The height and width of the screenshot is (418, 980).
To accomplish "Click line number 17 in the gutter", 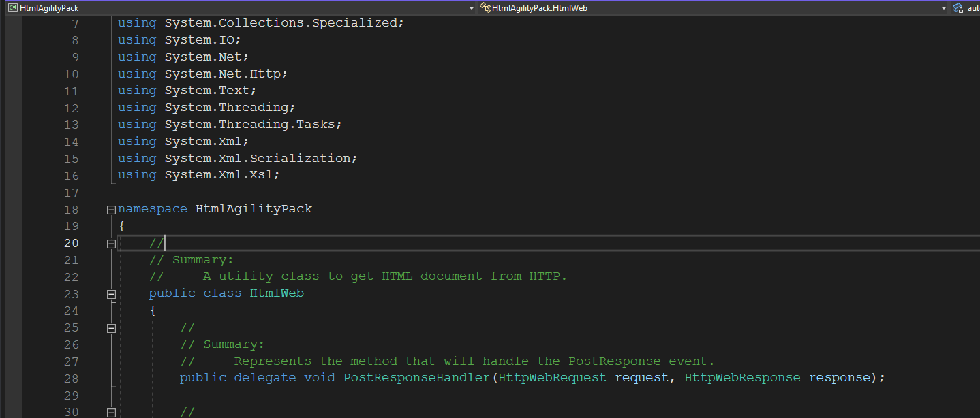I will pos(72,193).
